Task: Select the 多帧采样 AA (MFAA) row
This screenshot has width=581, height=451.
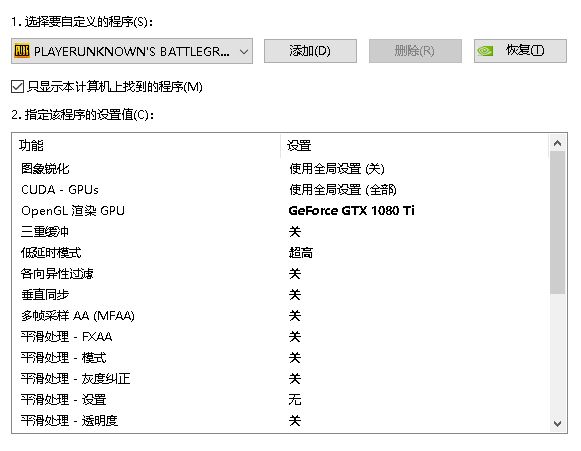Action: point(280,316)
